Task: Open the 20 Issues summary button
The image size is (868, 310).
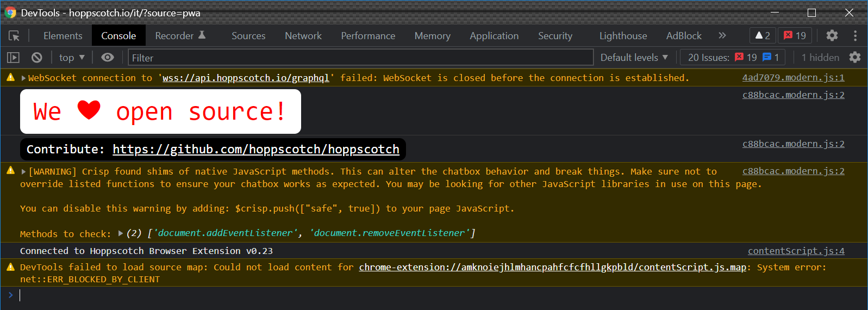Action: 733,57
